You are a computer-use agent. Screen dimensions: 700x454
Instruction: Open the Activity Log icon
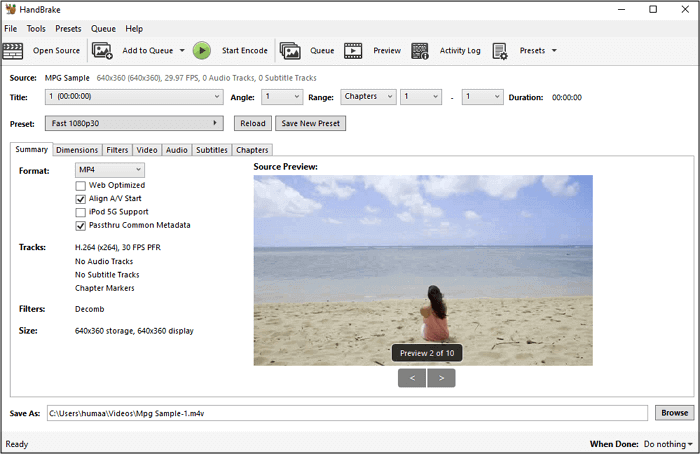pos(420,50)
